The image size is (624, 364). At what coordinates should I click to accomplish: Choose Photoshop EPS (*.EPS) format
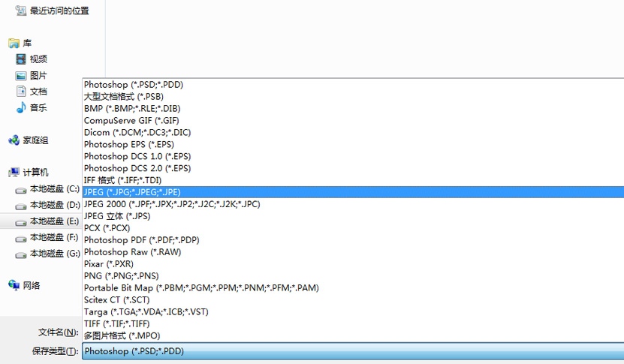354,144
